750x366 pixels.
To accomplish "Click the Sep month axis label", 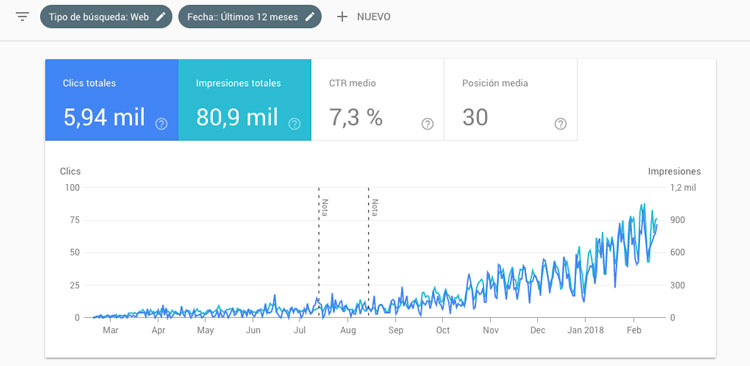I will 396,330.
